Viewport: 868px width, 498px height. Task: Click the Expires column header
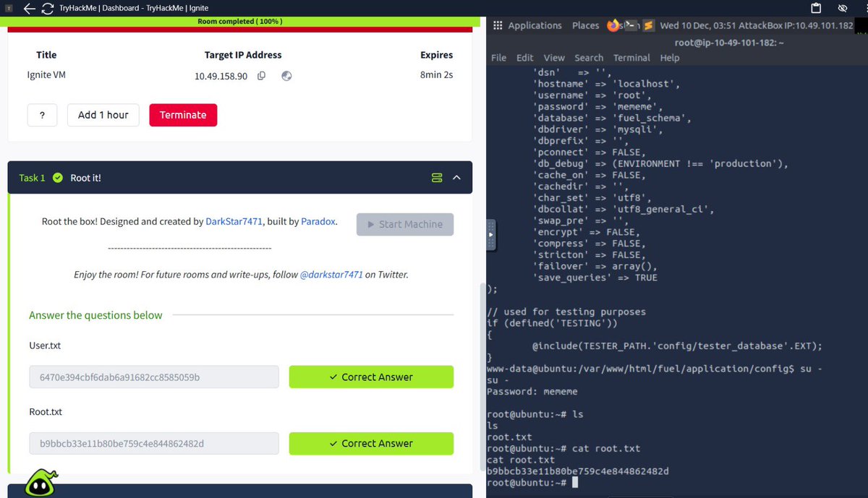[436, 55]
